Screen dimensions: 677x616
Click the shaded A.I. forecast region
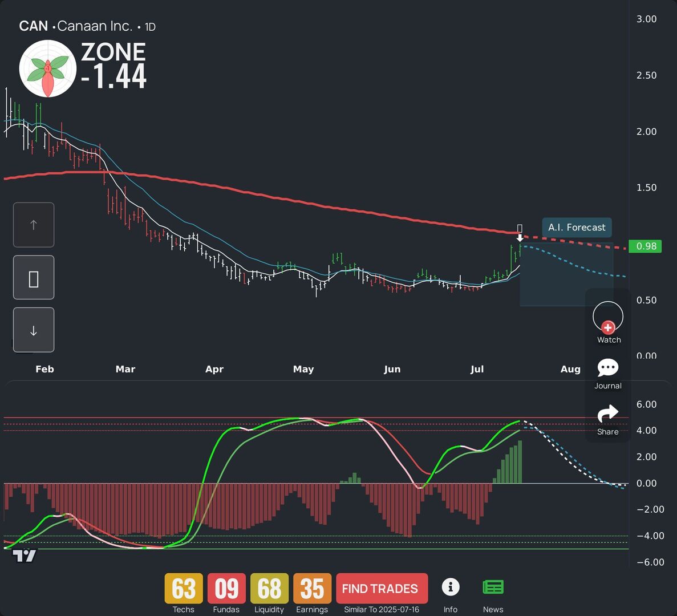click(x=566, y=274)
